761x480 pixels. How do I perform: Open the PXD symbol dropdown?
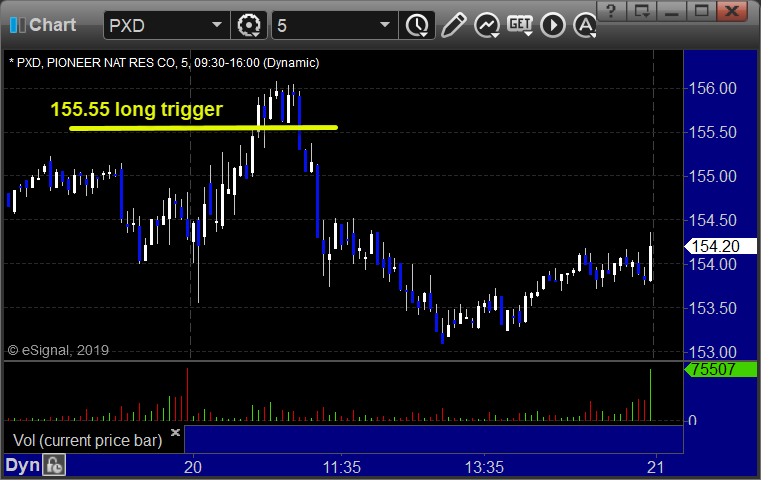pos(216,25)
